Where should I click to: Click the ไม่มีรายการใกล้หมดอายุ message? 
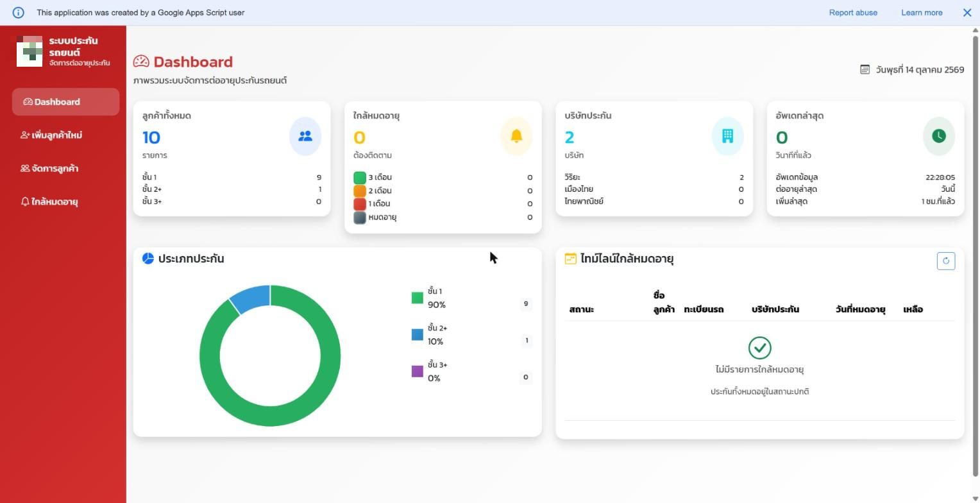759,370
